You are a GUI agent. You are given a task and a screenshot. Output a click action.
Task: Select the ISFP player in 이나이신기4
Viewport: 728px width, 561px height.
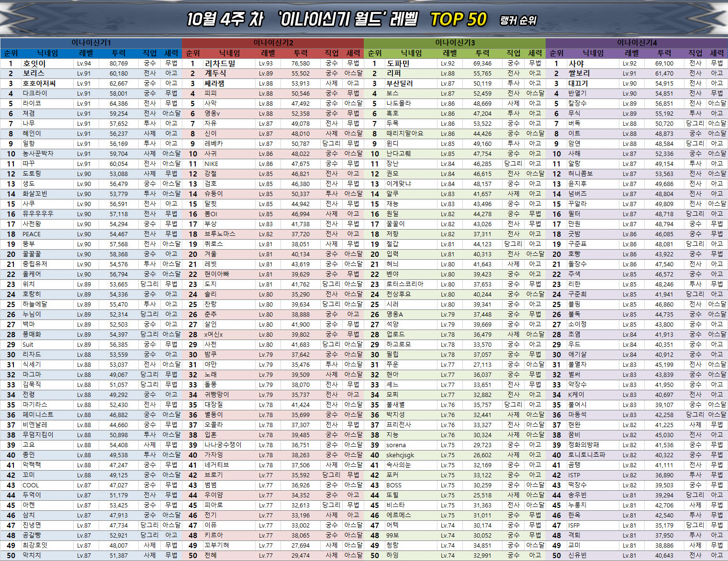coord(574,525)
